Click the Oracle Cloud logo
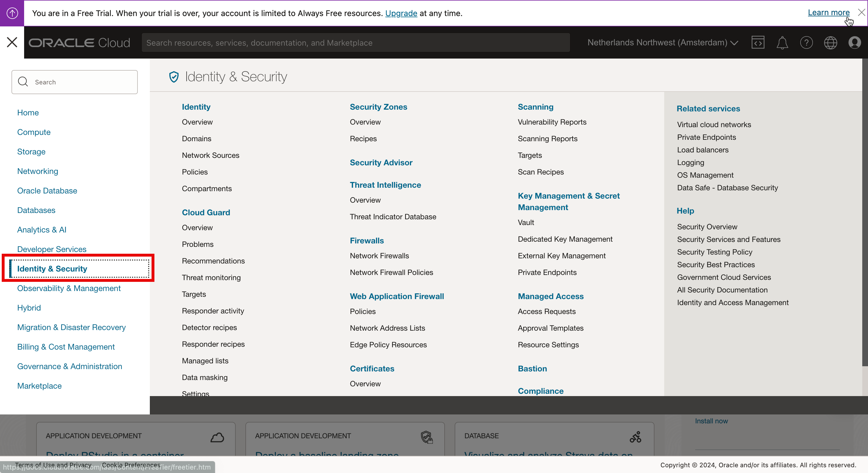868x473 pixels. pos(79,43)
